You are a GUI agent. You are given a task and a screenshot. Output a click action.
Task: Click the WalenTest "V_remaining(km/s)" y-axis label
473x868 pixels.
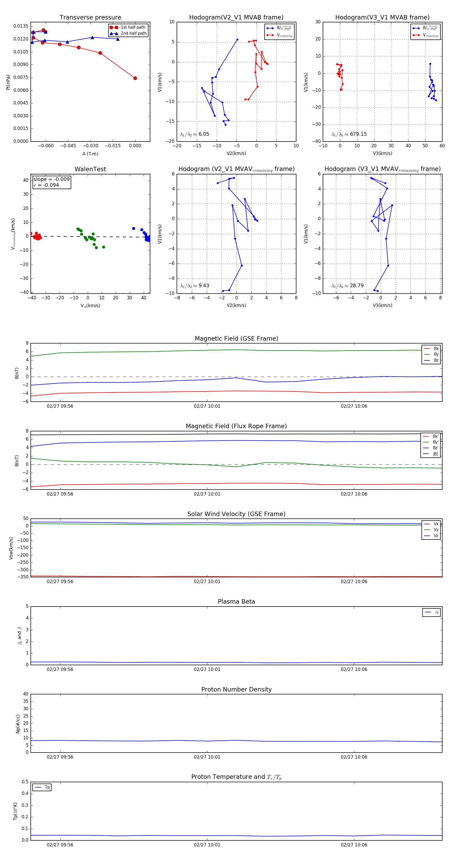(x=13, y=234)
